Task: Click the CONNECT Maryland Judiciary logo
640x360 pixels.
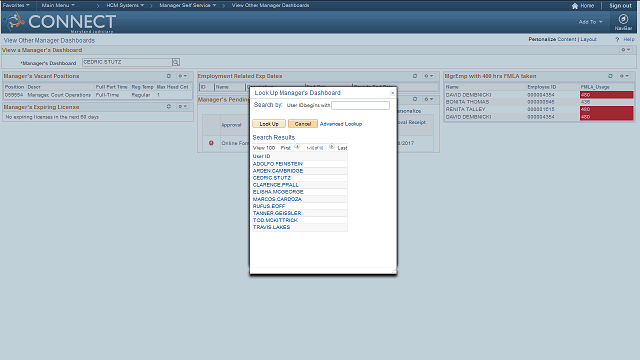Action: coord(61,22)
